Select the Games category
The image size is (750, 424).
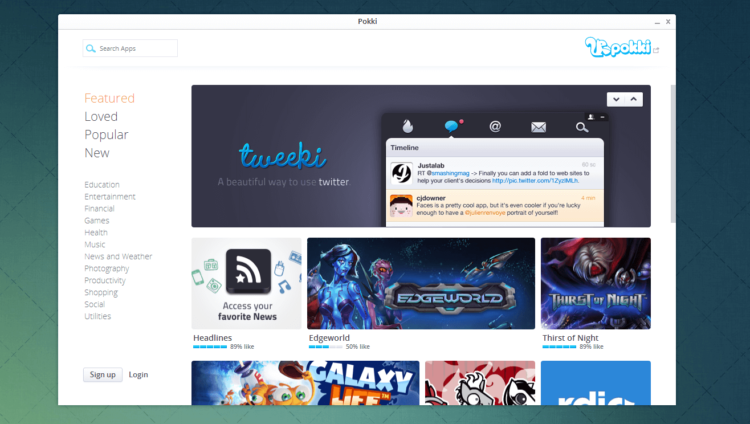[97, 221]
